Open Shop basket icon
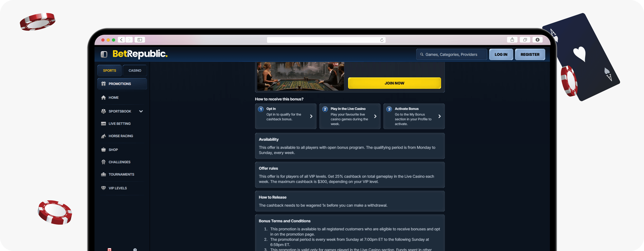The height and width of the screenshot is (251, 644). pyautogui.click(x=103, y=150)
